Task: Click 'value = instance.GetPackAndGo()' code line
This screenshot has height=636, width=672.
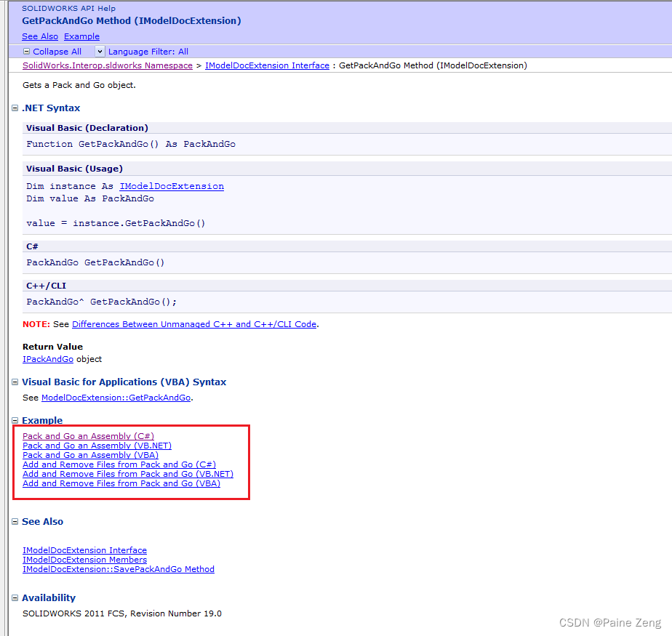Action: pos(116,224)
